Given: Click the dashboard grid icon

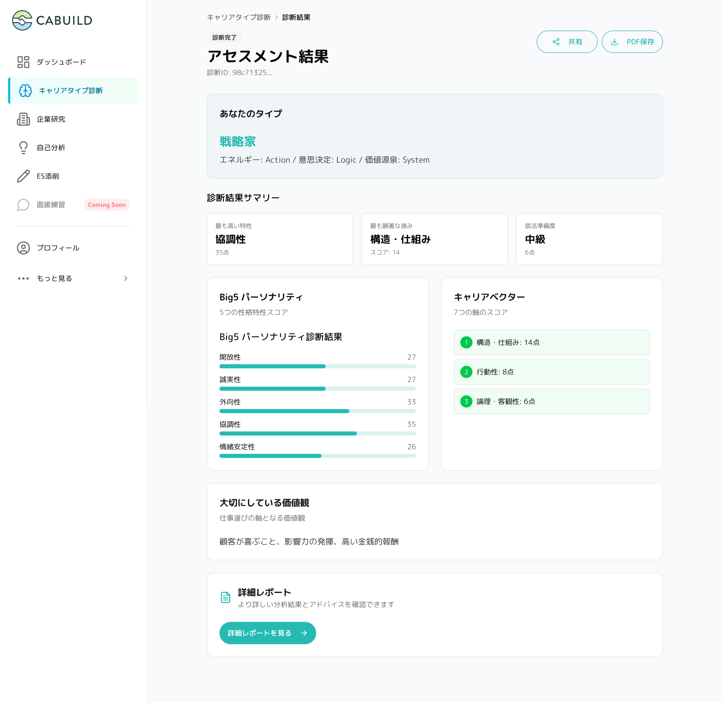Looking at the screenshot, I should [23, 62].
